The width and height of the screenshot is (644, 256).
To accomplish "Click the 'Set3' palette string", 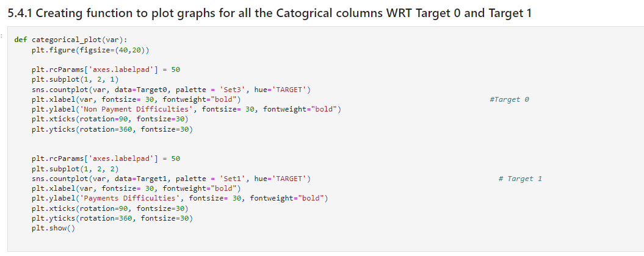I will (x=233, y=90).
